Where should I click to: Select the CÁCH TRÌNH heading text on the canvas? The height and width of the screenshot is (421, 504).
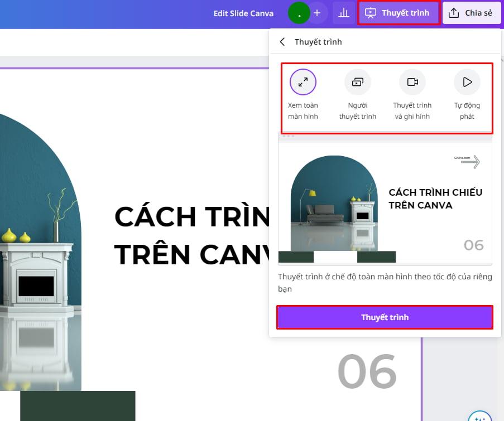tap(184, 217)
